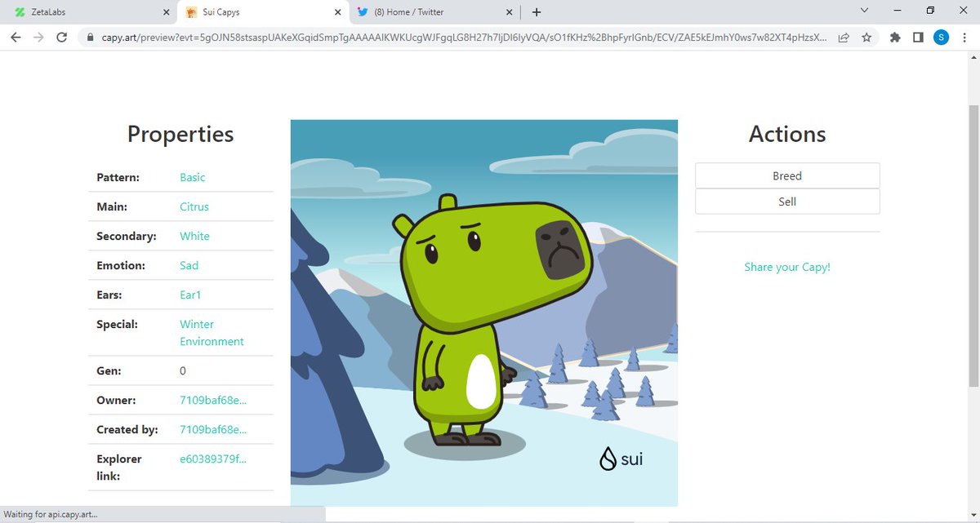Click the Sell button
Screen dimensions: 980x523
(787, 202)
